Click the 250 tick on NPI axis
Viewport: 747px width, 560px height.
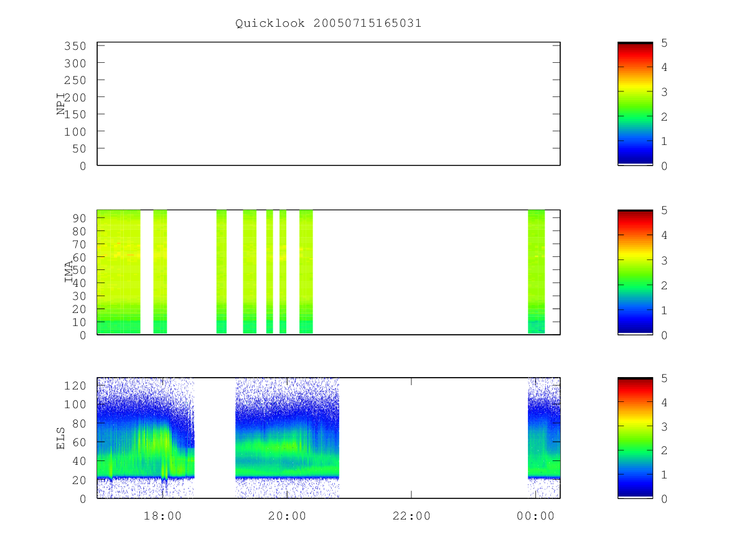point(75,80)
